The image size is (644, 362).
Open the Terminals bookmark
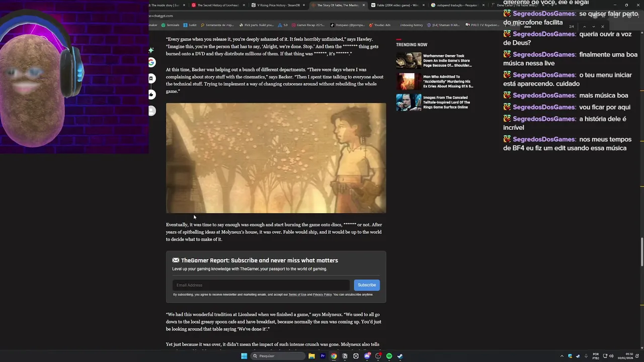[170, 25]
